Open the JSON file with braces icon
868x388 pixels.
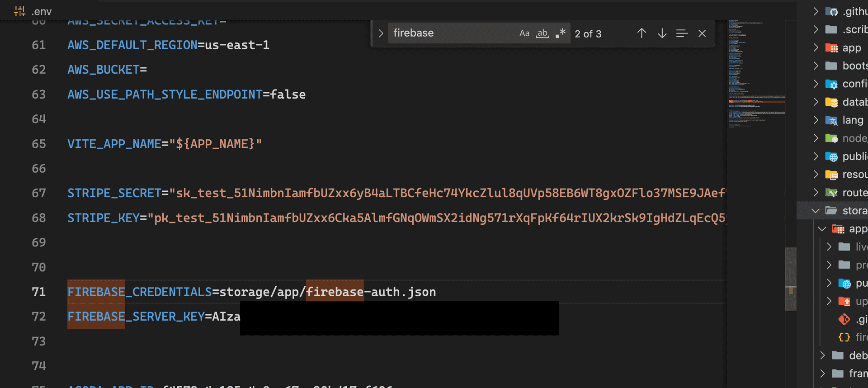point(844,337)
